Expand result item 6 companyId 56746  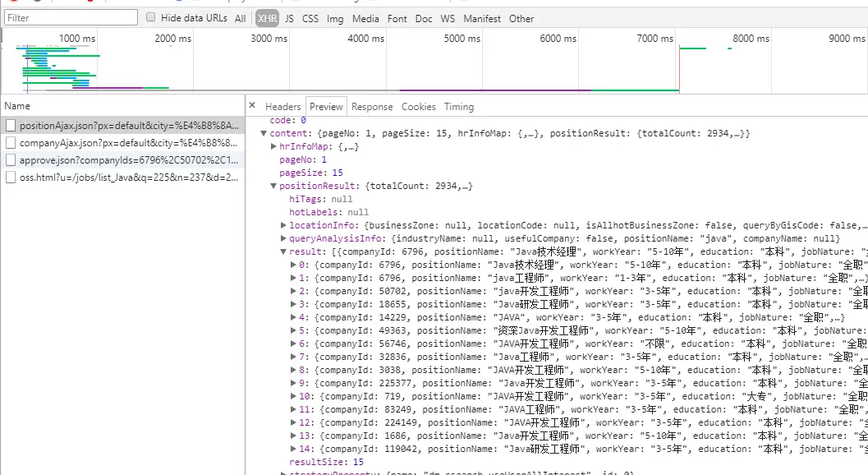[293, 344]
